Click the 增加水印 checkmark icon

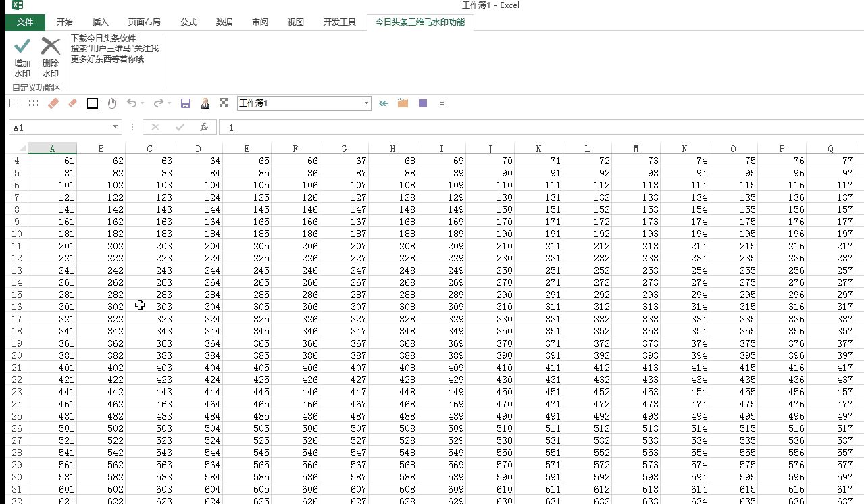[22, 47]
